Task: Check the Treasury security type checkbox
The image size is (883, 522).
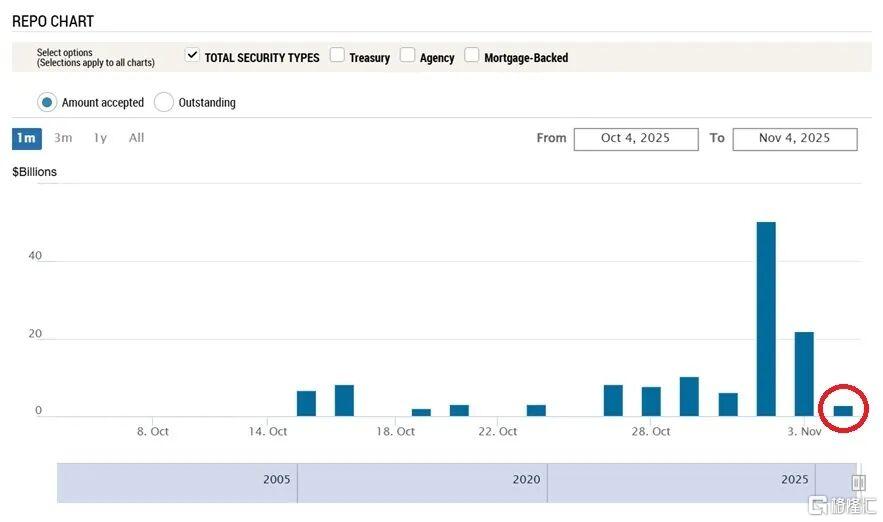Action: [337, 56]
